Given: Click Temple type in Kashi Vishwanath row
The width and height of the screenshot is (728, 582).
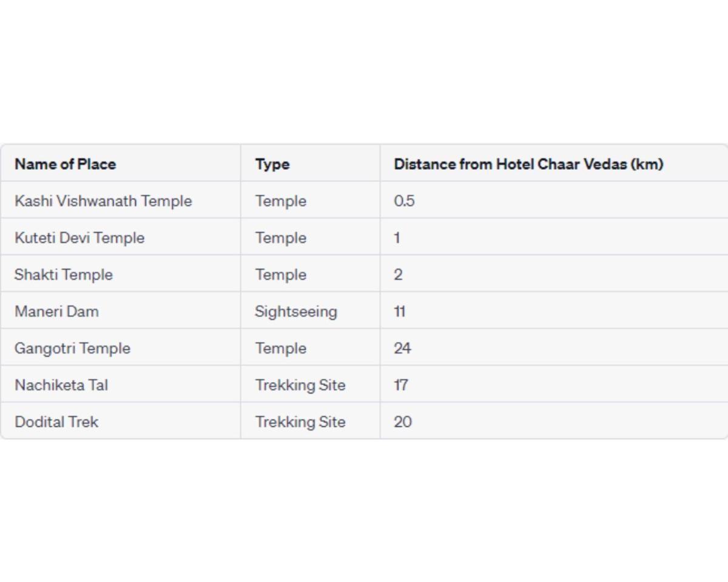Looking at the screenshot, I should [280, 201].
